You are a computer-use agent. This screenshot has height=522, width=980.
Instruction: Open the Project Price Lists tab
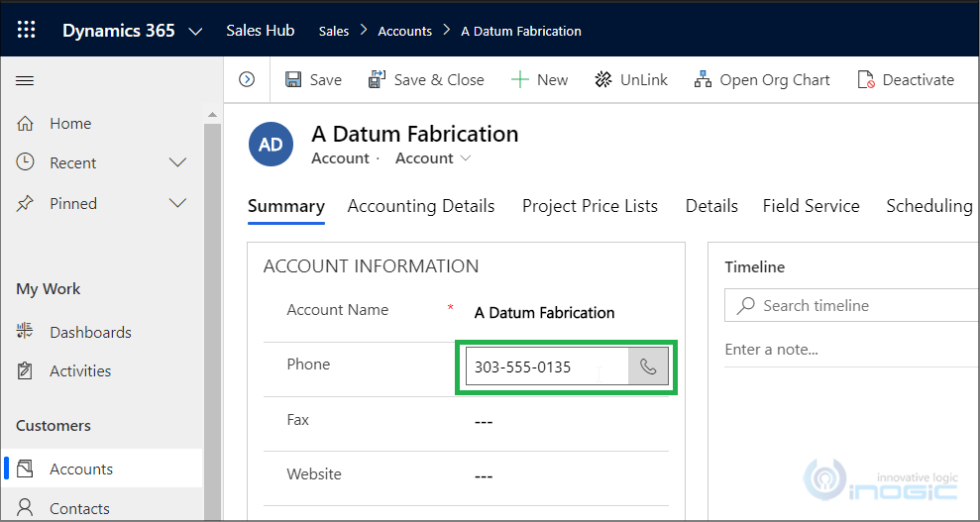pyautogui.click(x=590, y=206)
